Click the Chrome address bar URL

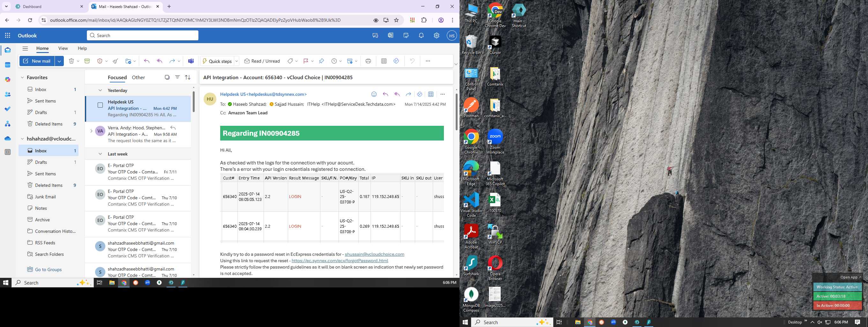195,20
